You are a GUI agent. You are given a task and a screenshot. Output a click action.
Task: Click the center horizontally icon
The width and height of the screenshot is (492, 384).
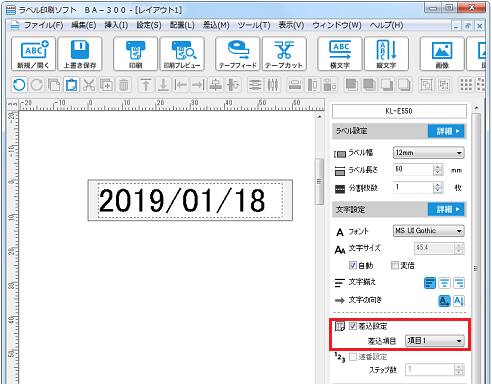[x=233, y=85]
